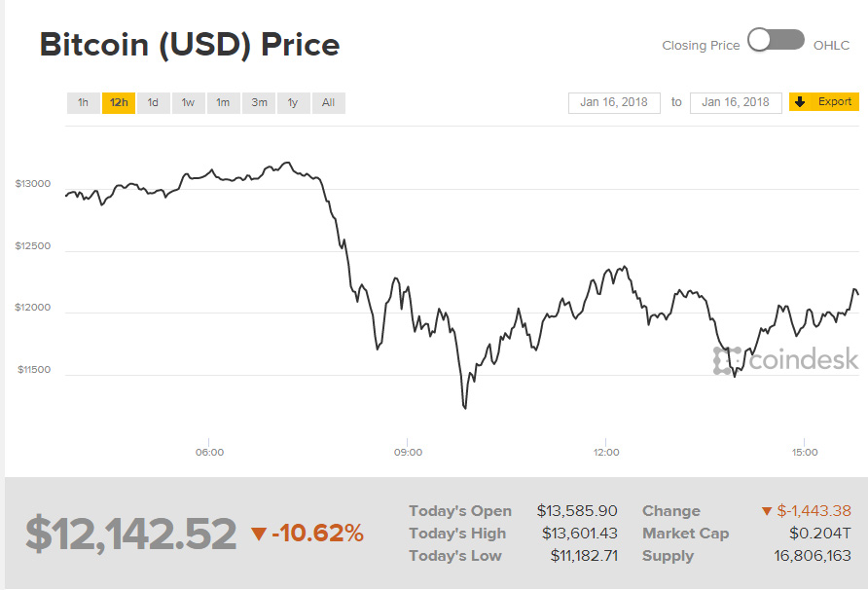Click the $12,142.52 current price
The height and width of the screenshot is (590, 868).
click(x=131, y=534)
